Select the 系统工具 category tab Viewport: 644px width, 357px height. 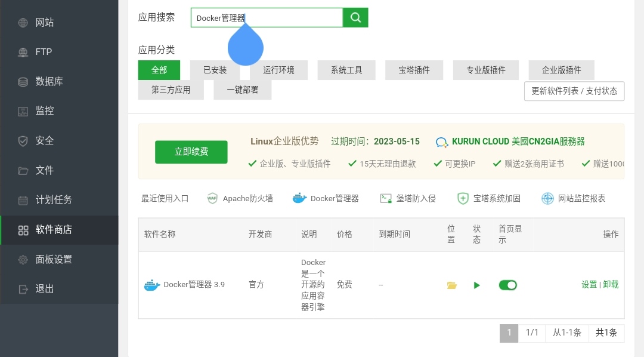pos(346,70)
